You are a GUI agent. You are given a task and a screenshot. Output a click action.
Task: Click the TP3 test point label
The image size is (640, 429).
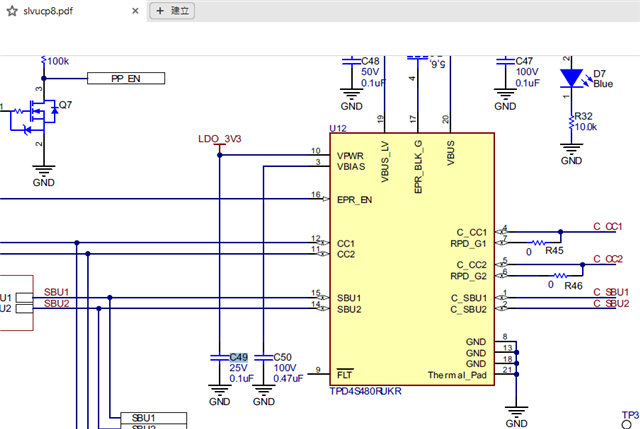(x=630, y=415)
